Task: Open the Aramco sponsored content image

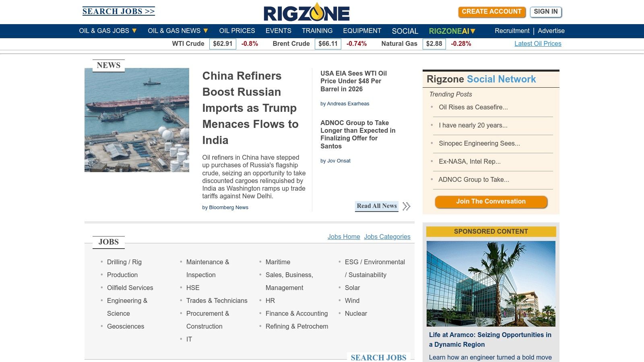Action: 491,284
